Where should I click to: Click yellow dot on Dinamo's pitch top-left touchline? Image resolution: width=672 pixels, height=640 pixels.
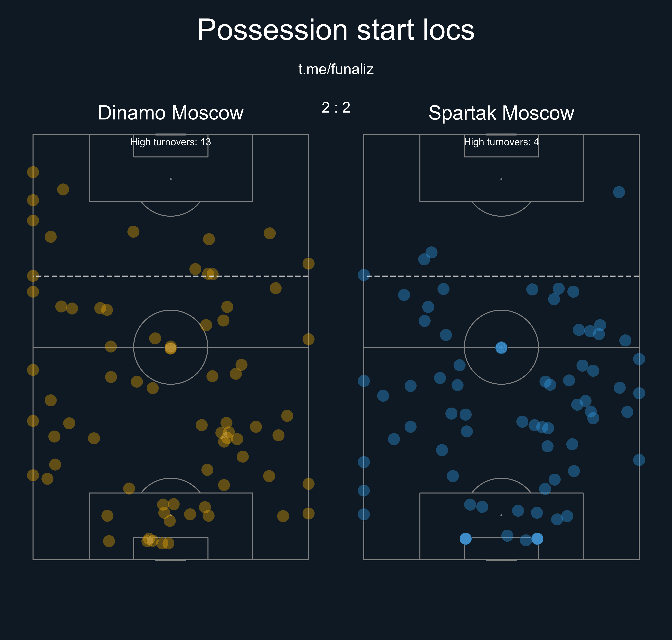[x=33, y=172]
